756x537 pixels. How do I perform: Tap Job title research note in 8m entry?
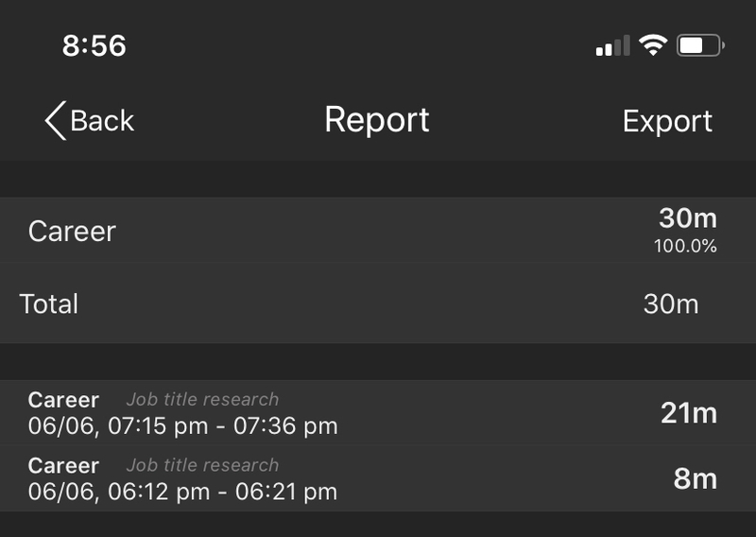(202, 465)
